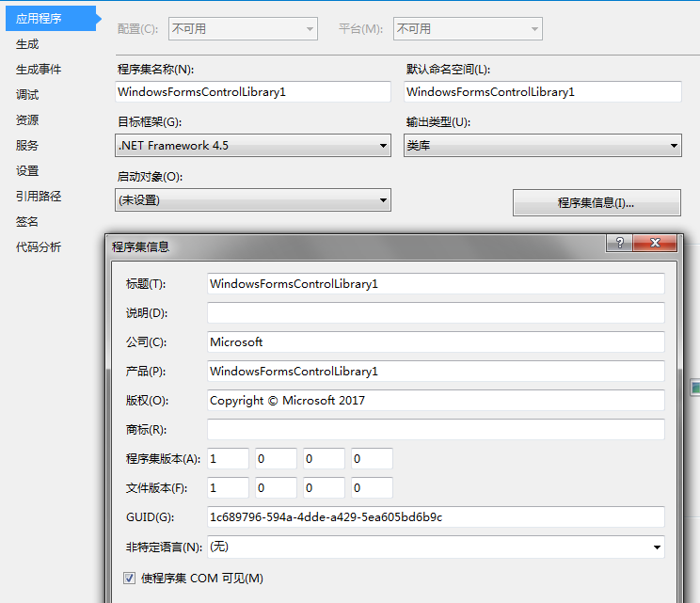The width and height of the screenshot is (700, 603).
Task: Click the 文件版本 build field
Action: click(x=324, y=488)
